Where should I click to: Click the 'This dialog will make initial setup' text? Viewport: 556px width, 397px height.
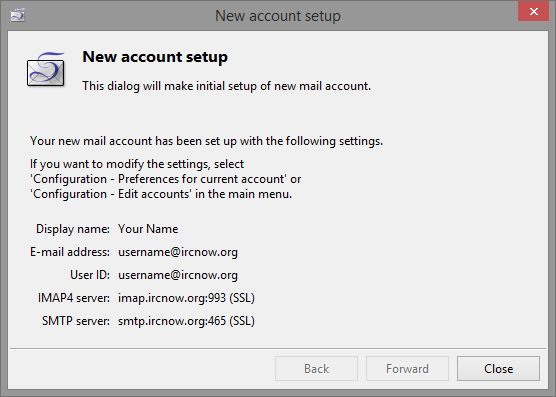(227, 86)
